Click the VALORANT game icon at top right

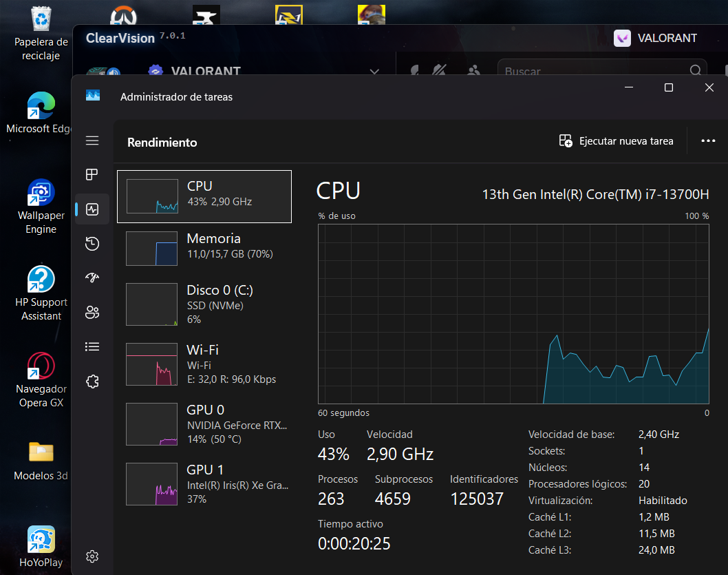(622, 38)
